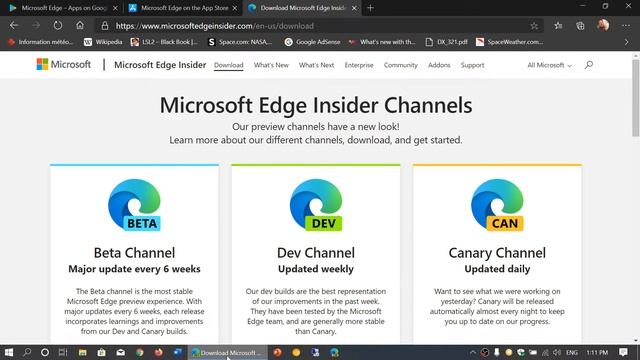Close the Microsoft Edge Apps on Google tab
Viewport: 640px width, 360px height.
click(x=115, y=8)
